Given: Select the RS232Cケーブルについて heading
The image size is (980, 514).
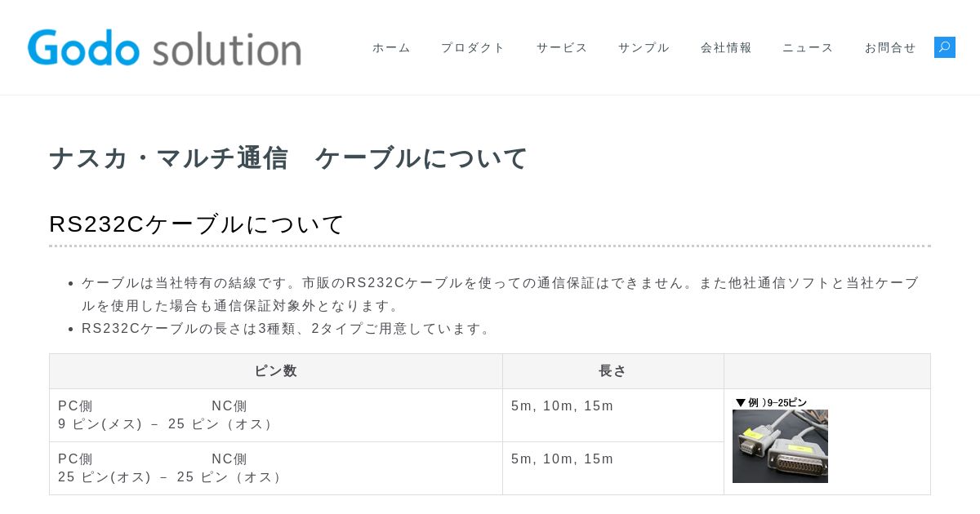Looking at the screenshot, I should tap(197, 224).
